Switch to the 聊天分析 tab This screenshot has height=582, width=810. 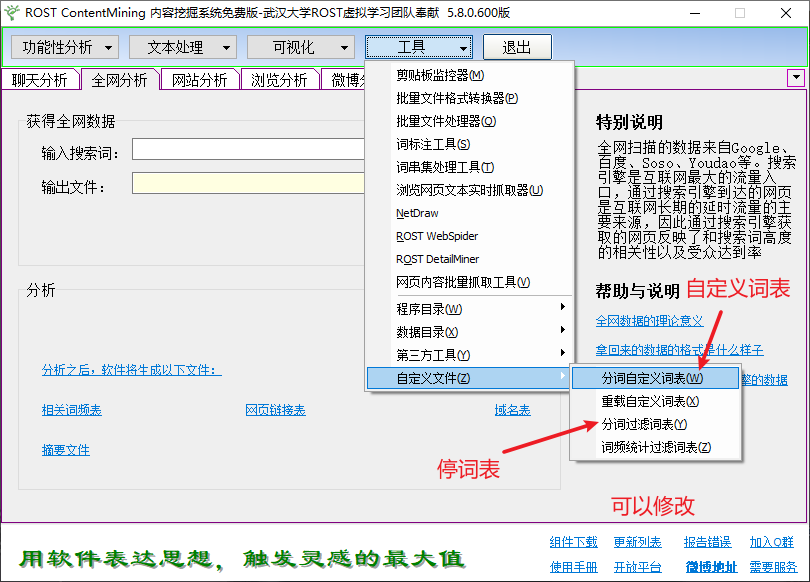40,79
